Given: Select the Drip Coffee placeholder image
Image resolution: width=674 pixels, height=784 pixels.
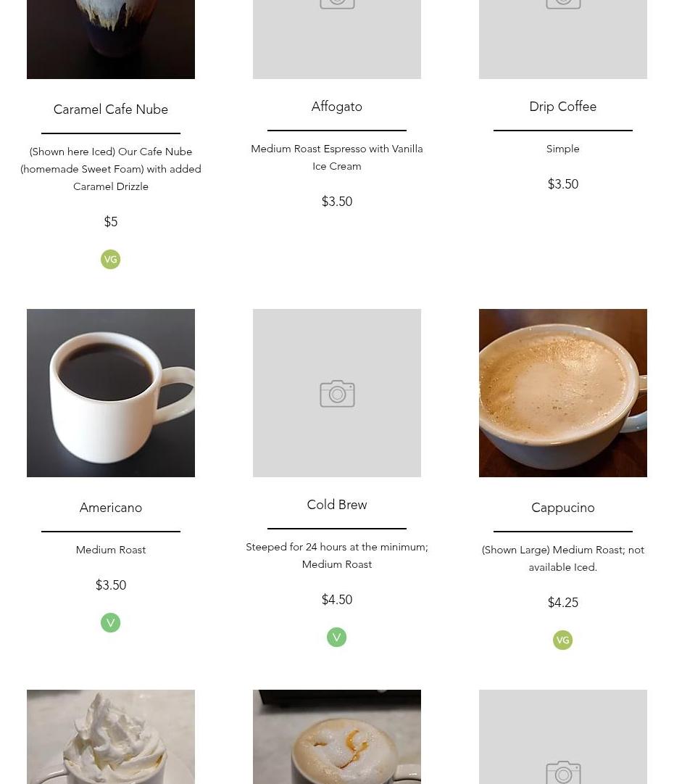Looking at the screenshot, I should pos(563,39).
